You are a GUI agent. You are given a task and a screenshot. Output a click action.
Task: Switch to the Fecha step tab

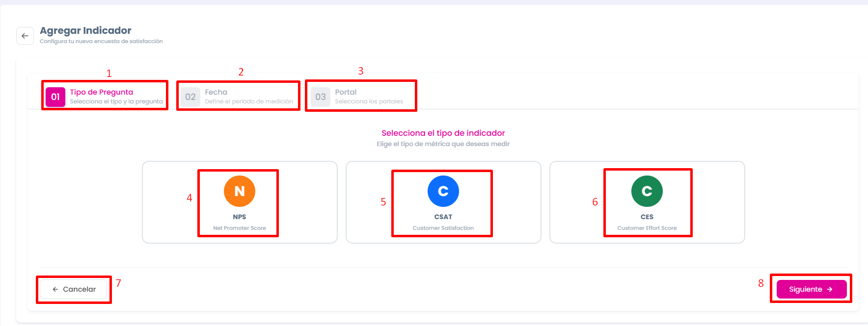[238, 97]
